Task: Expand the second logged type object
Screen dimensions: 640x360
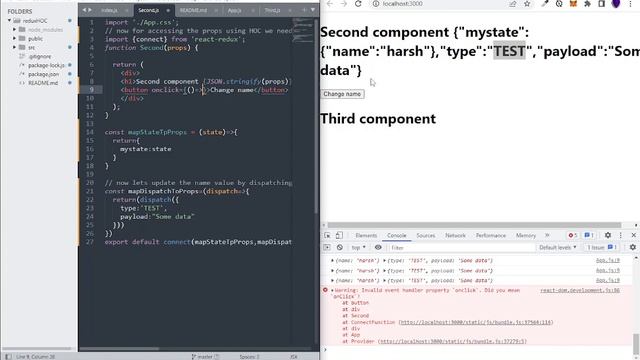Action: click(384, 271)
